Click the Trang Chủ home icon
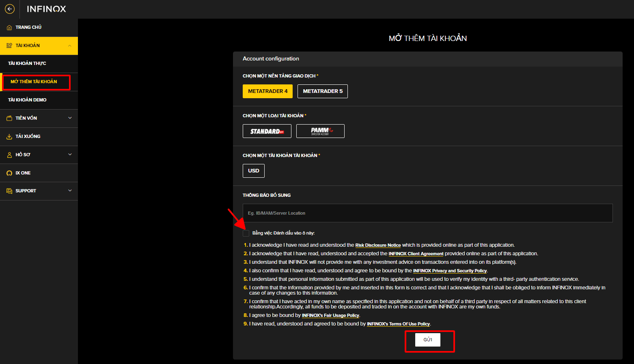This screenshot has width=634, height=364. pyautogui.click(x=9, y=28)
